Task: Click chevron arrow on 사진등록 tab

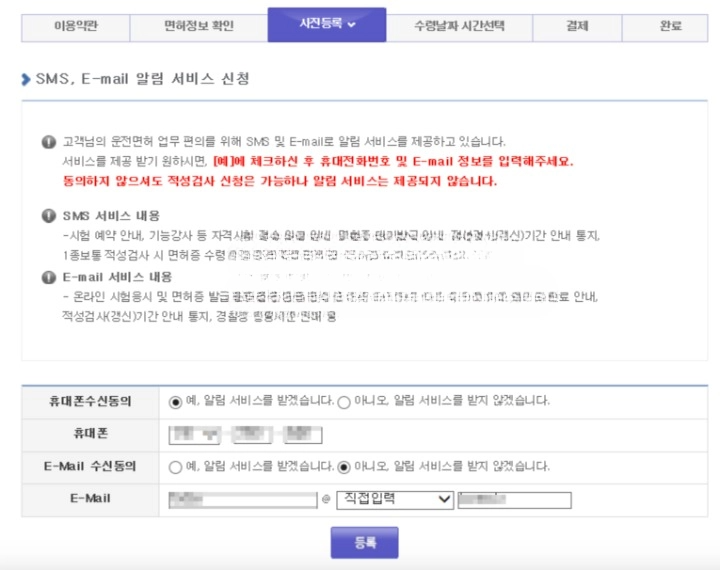Action: (352, 24)
